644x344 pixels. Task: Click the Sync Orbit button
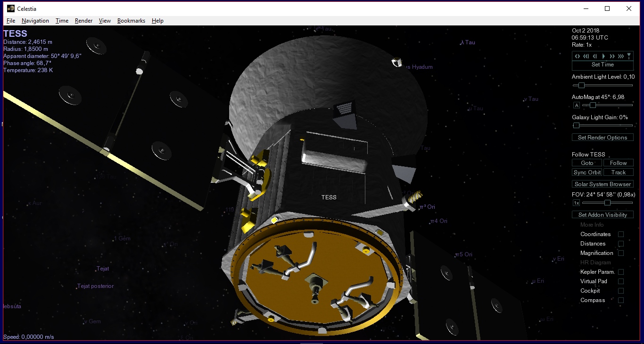pyautogui.click(x=587, y=172)
